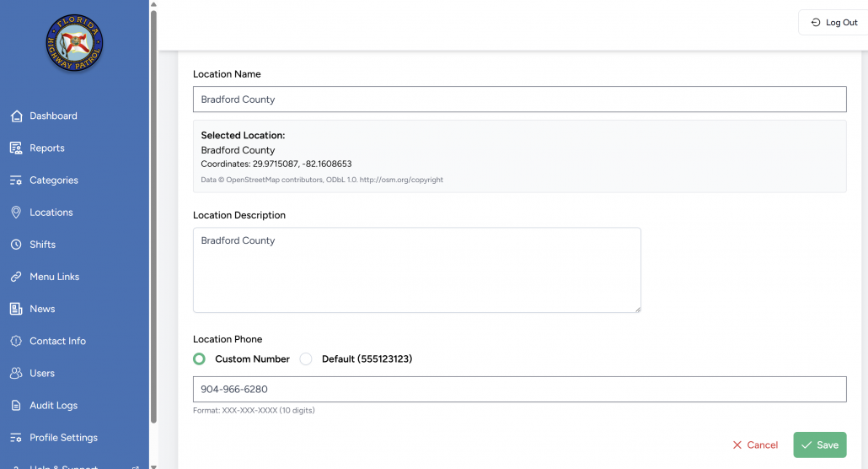Click the Users group icon
Image resolution: width=868 pixels, height=469 pixels.
(16, 373)
